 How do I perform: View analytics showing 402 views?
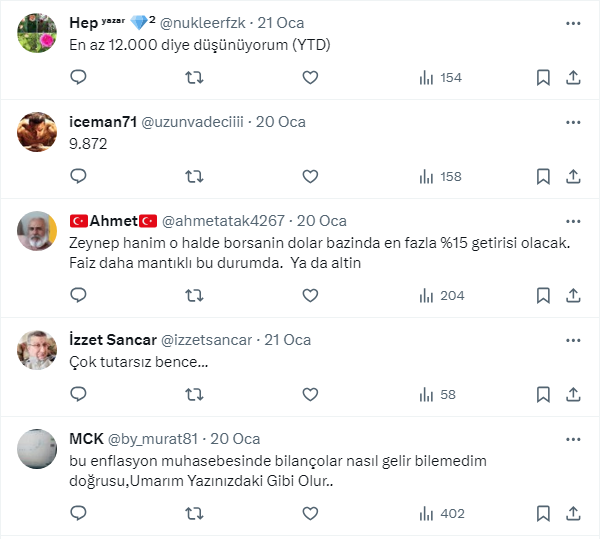[440, 513]
